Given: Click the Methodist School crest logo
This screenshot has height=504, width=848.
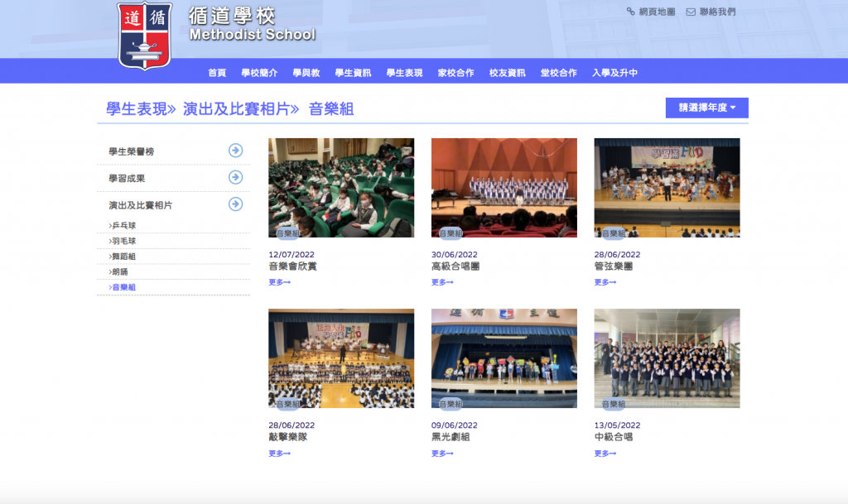Looking at the screenshot, I should tap(145, 35).
